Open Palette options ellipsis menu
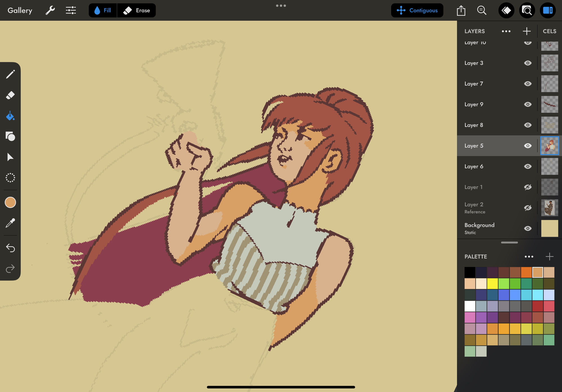This screenshot has height=392, width=562. (529, 257)
